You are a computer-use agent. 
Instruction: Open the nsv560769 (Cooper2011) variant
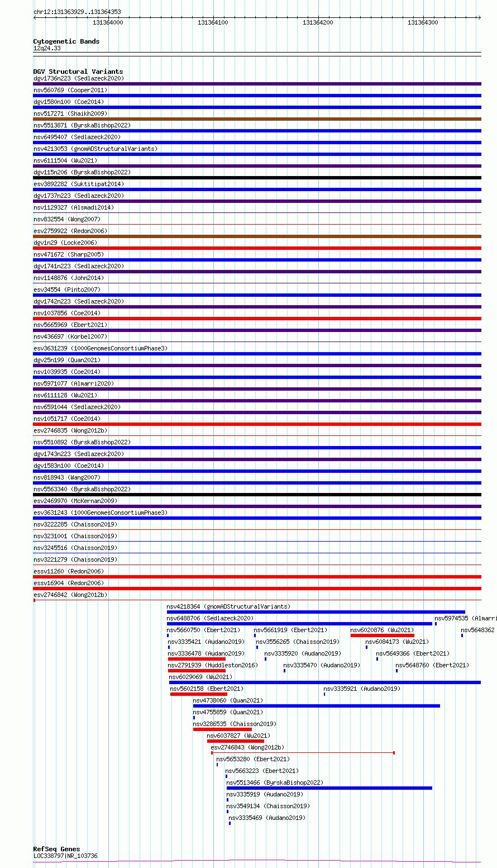[70, 90]
